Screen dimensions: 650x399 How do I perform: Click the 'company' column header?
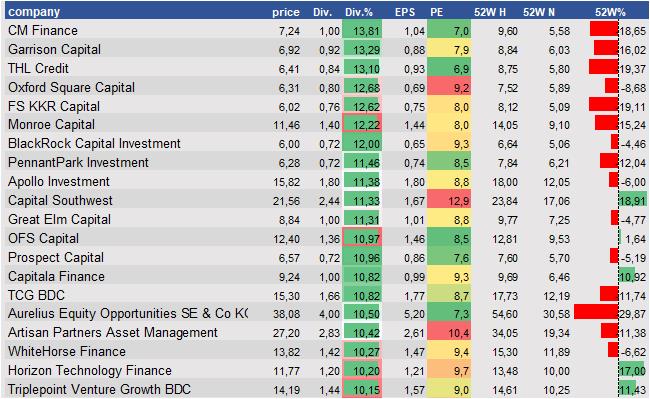(34, 12)
